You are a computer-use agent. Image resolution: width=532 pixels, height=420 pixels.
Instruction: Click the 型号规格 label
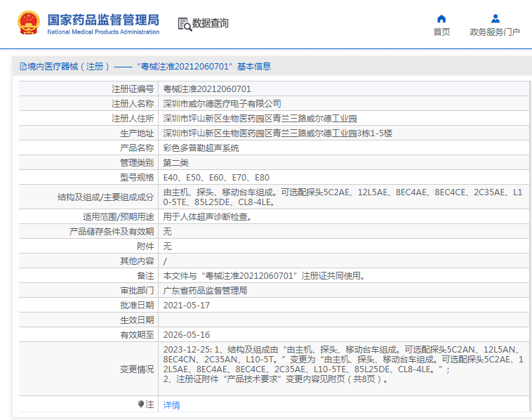(137, 177)
